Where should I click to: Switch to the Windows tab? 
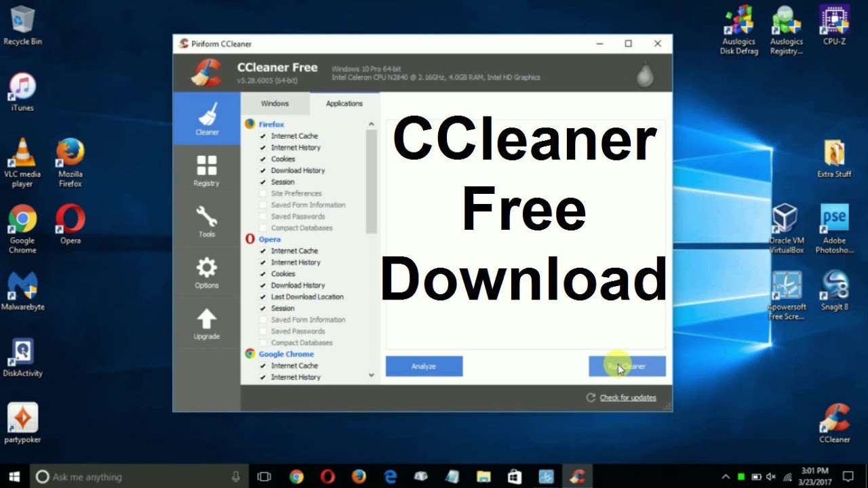click(x=275, y=104)
